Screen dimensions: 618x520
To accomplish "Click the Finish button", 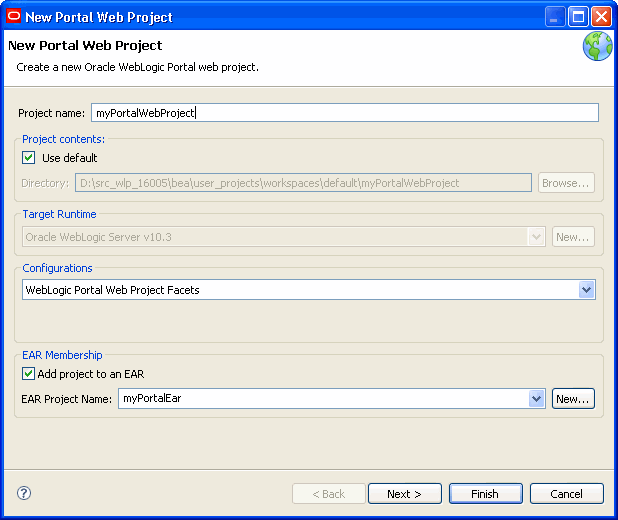I will point(486,494).
